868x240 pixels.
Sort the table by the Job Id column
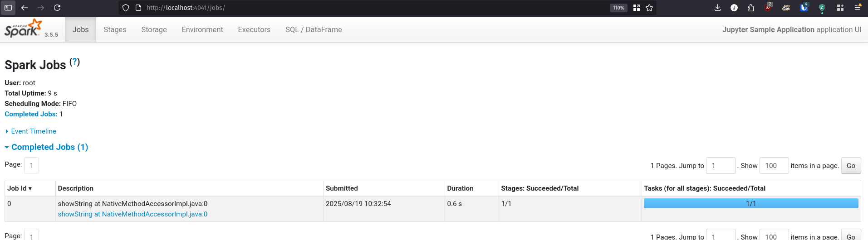point(20,188)
